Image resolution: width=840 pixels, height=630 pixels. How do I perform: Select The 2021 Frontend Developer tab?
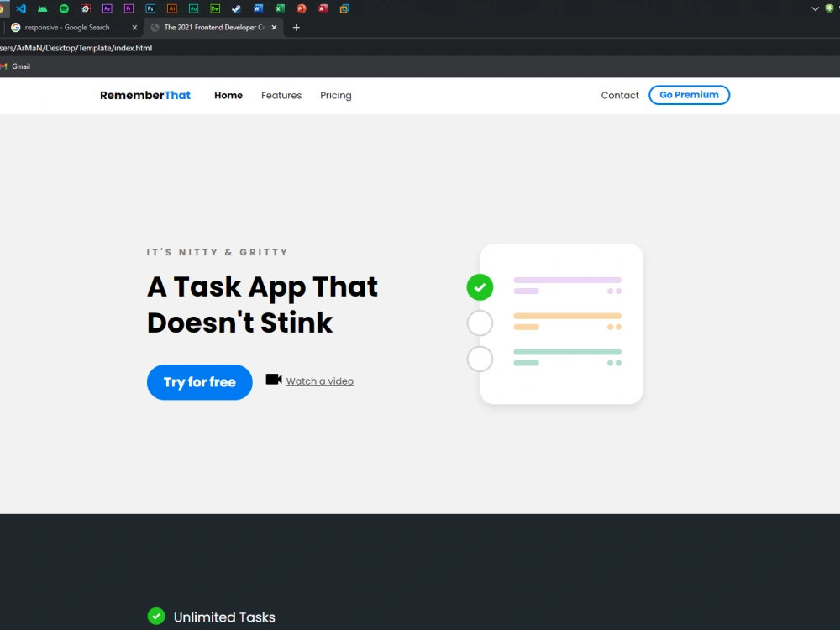(214, 28)
